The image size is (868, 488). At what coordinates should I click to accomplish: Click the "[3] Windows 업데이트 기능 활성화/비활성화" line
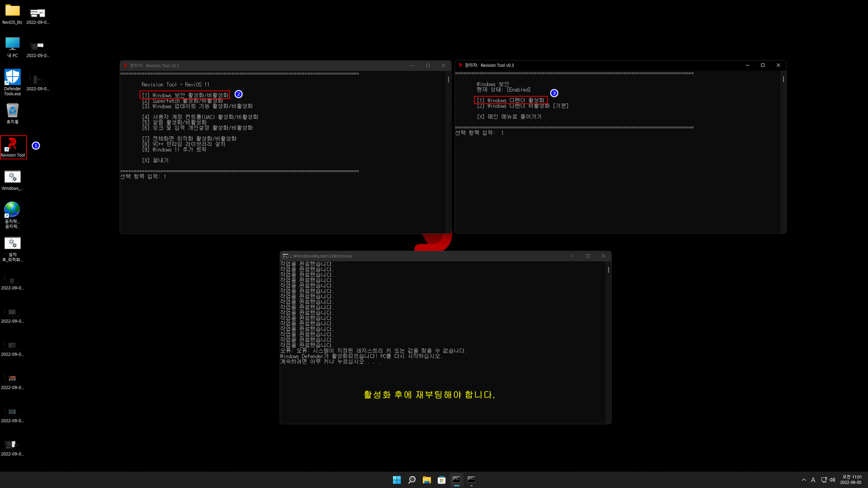(x=197, y=106)
